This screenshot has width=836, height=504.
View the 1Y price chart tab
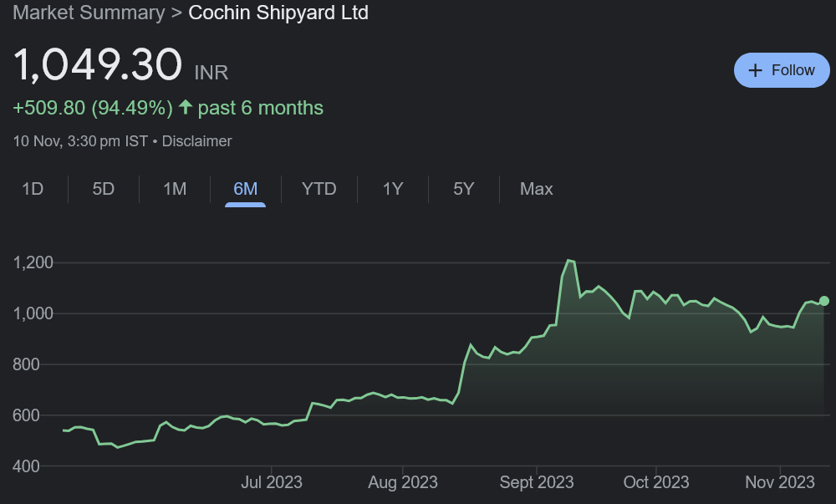[x=393, y=189]
